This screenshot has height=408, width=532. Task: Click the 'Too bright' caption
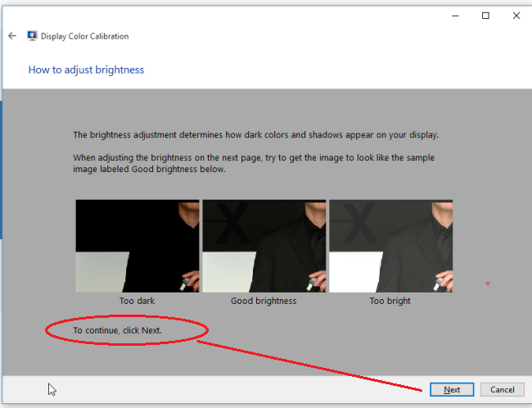point(390,301)
